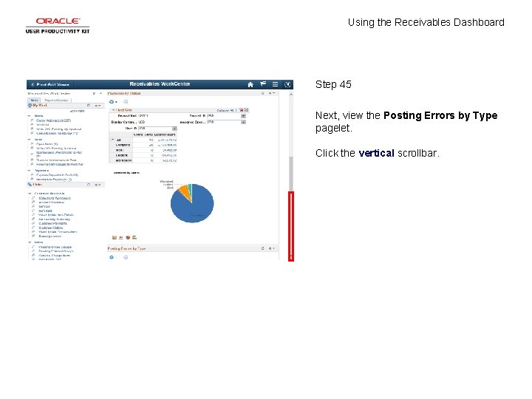The height and width of the screenshot is (399, 532).
Task: Select the Reports/Queries tab
Action: point(57,100)
